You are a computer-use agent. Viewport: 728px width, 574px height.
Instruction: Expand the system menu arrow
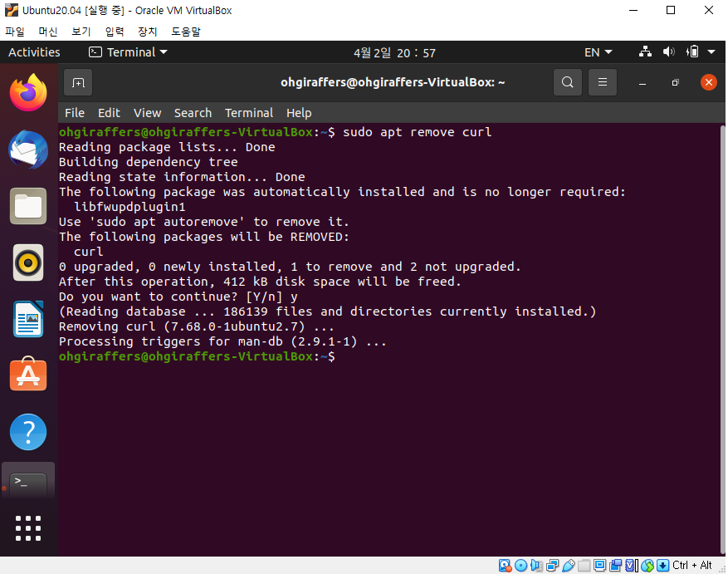click(x=711, y=52)
